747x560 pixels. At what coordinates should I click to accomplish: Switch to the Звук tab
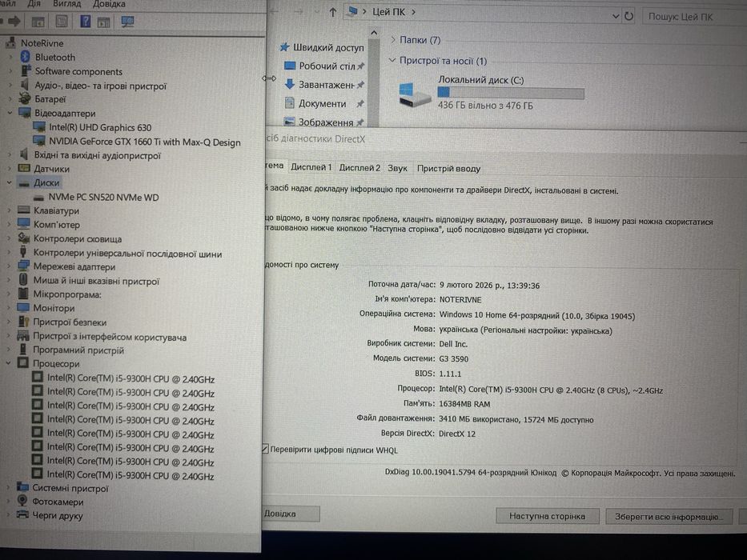(x=397, y=168)
